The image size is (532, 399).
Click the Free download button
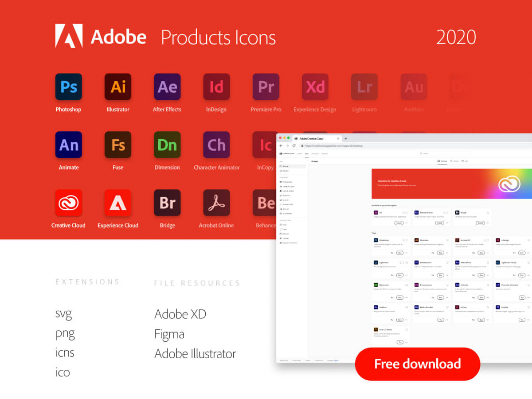tap(418, 364)
